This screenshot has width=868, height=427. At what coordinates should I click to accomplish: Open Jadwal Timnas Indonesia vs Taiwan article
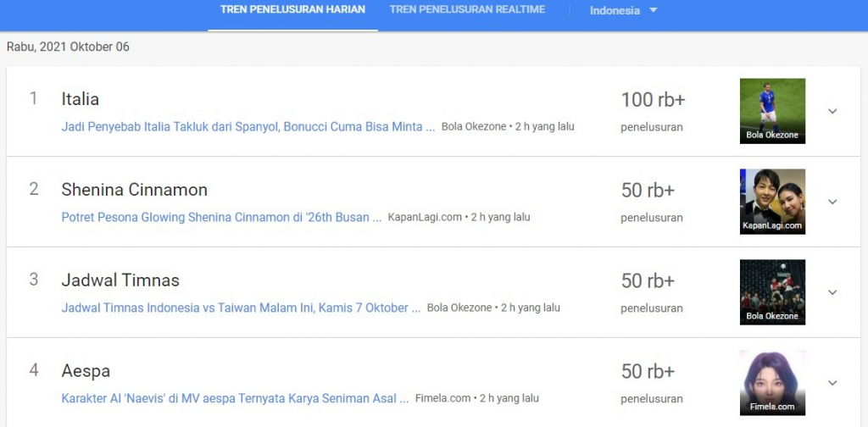point(241,308)
